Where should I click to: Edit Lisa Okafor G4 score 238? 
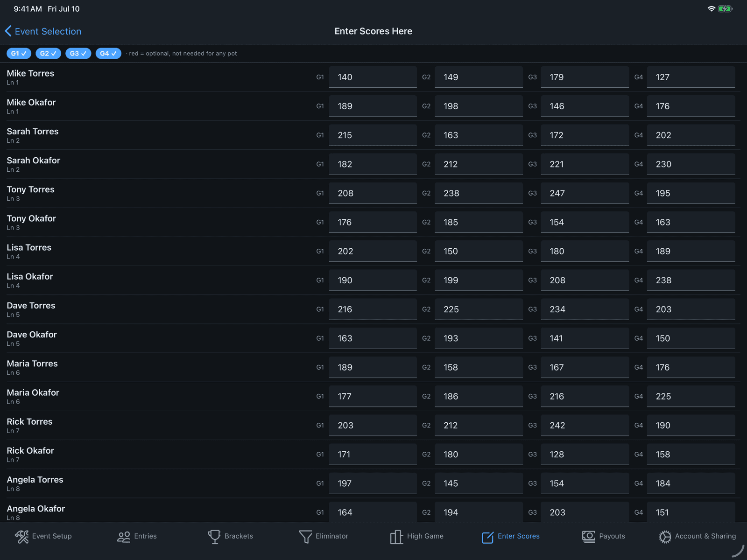point(691,280)
